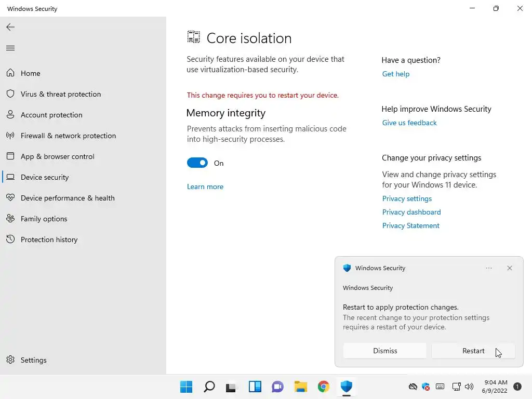532x399 pixels.
Task: View Protection history
Action: [x=49, y=240]
